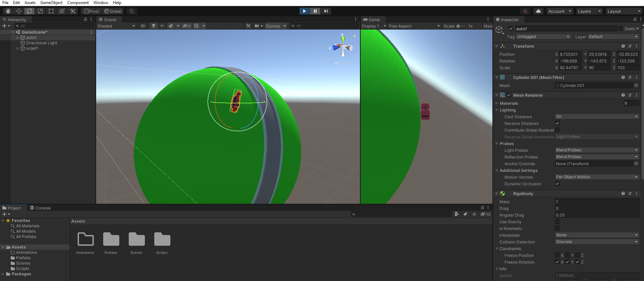Select the combined Transform tool
644x281 pixels.
(x=62, y=11)
